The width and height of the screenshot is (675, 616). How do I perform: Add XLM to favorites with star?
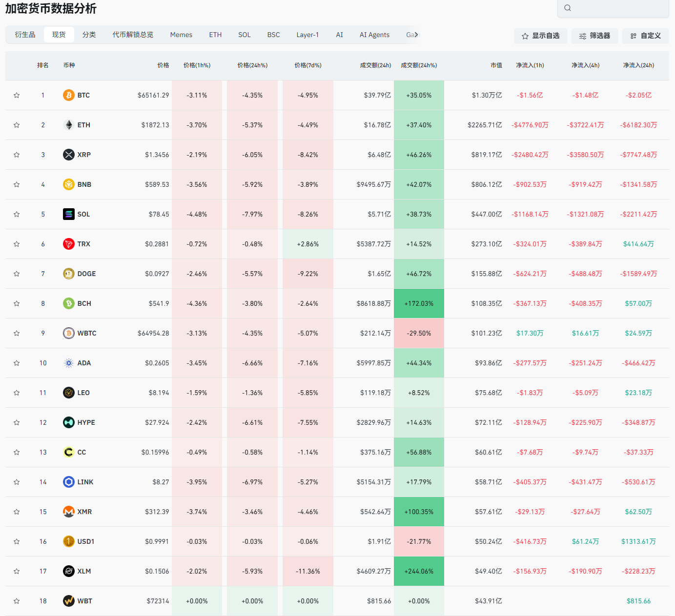coord(17,571)
